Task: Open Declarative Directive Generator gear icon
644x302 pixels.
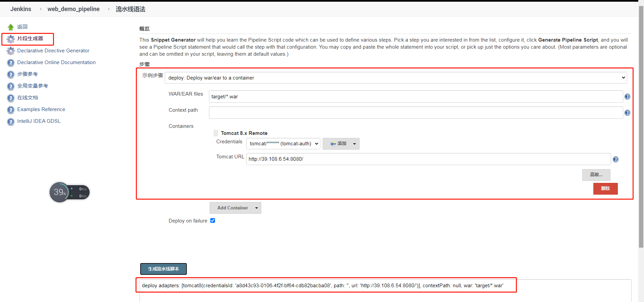Action: point(10,51)
